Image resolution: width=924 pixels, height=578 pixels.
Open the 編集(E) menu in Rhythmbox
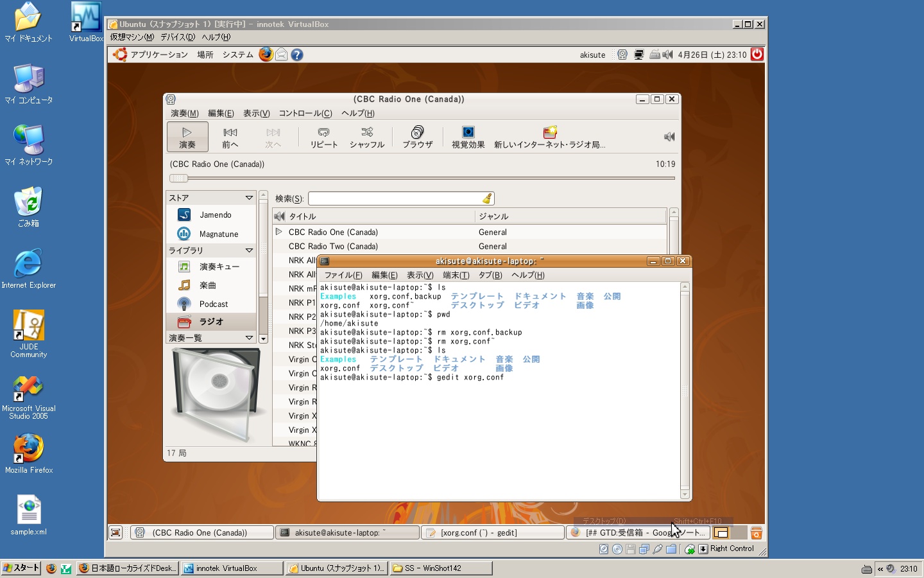(221, 114)
